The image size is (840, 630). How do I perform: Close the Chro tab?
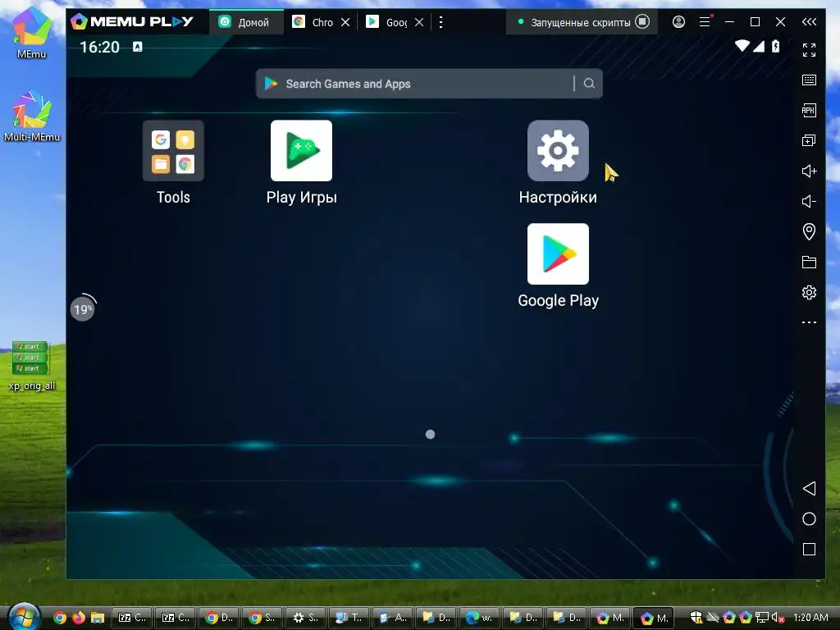(x=345, y=22)
